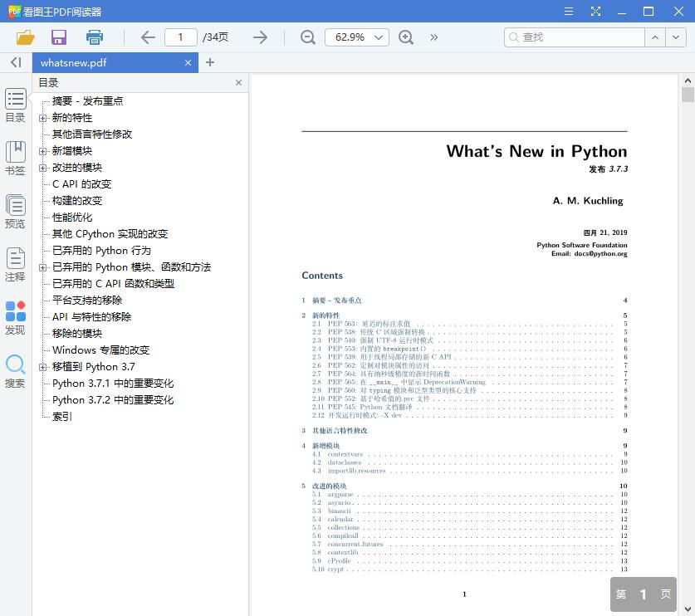Select C API 的改变 outline entry
The height and width of the screenshot is (616, 695).
click(81, 184)
